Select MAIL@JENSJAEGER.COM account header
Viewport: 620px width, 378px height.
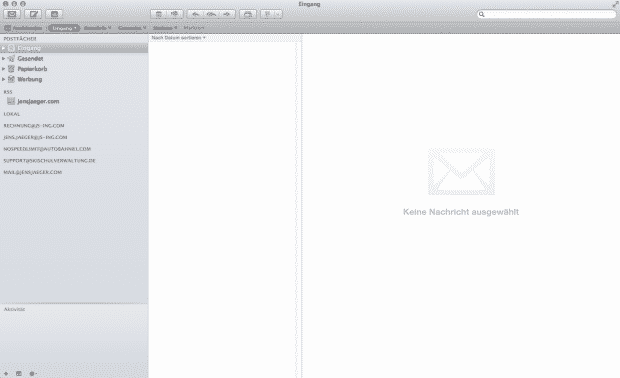pyautogui.click(x=32, y=172)
